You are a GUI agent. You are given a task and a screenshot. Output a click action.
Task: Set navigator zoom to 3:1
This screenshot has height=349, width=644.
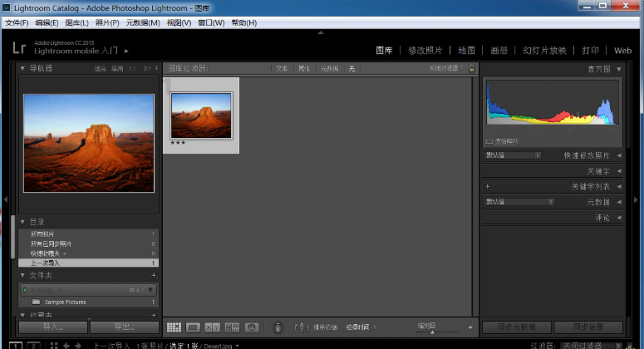(x=147, y=69)
